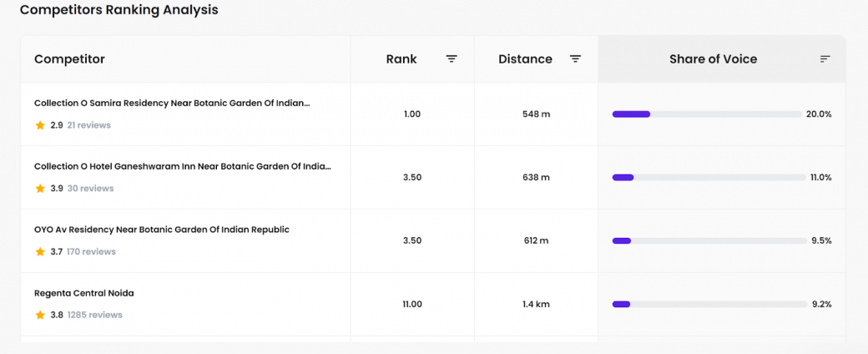
Task: Click the star icon for OYO Av Residency
Action: tap(40, 251)
